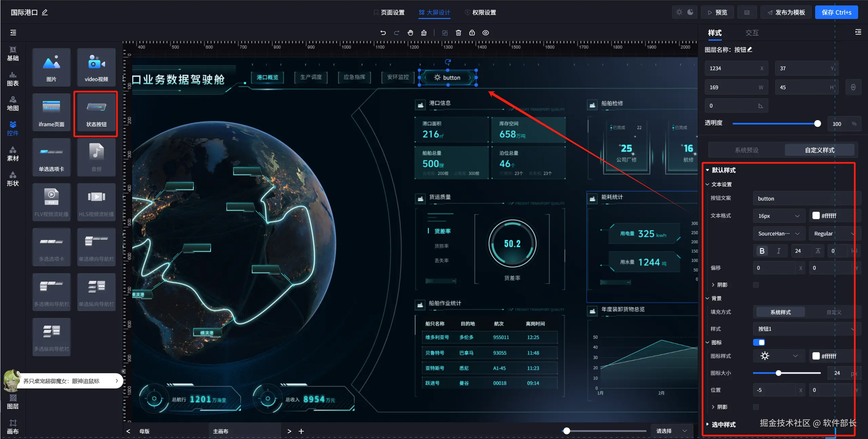Click the 保存 Ctrl+s button
Image resolution: width=868 pixels, height=439 pixels.
[836, 13]
